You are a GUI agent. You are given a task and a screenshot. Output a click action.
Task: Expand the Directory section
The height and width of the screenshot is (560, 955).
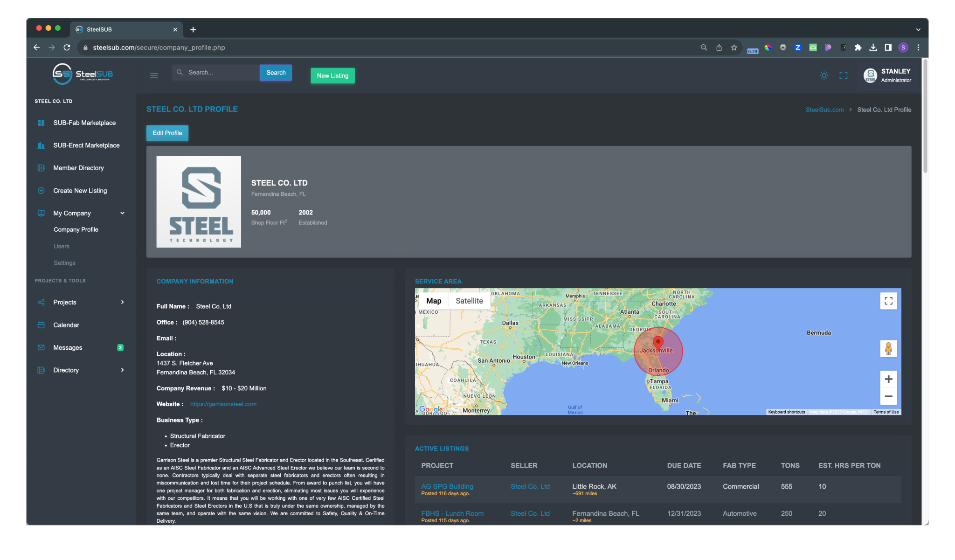pyautogui.click(x=123, y=370)
